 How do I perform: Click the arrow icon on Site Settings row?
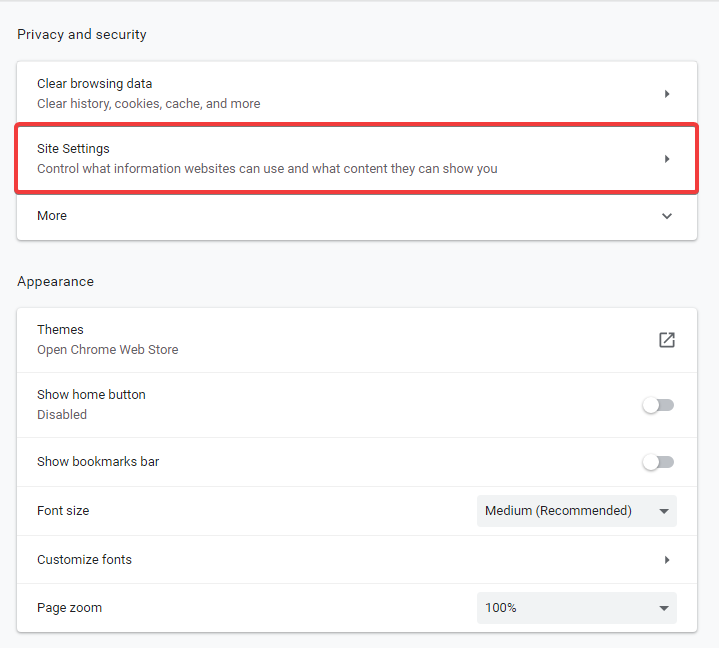click(x=667, y=159)
